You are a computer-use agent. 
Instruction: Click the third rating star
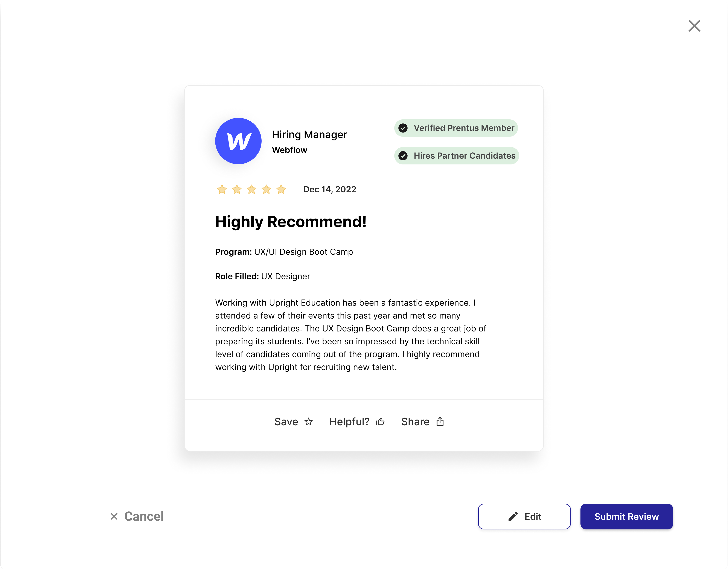tap(251, 189)
